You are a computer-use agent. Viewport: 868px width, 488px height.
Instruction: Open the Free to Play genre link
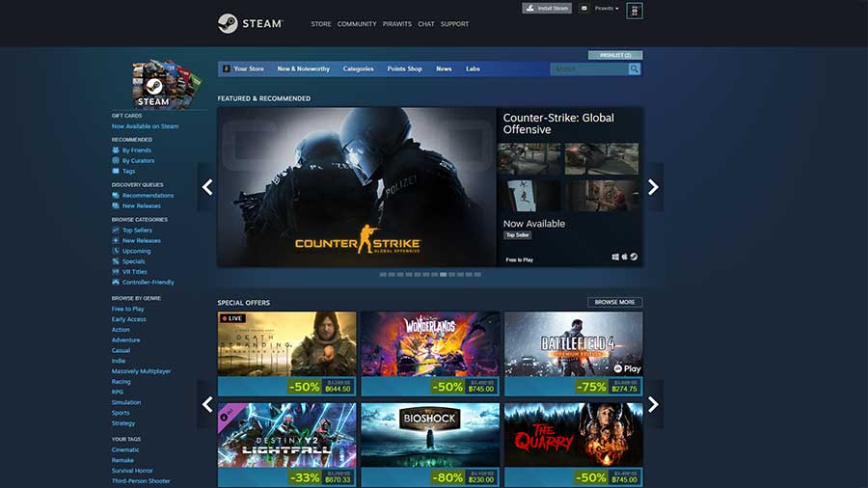[x=128, y=309]
